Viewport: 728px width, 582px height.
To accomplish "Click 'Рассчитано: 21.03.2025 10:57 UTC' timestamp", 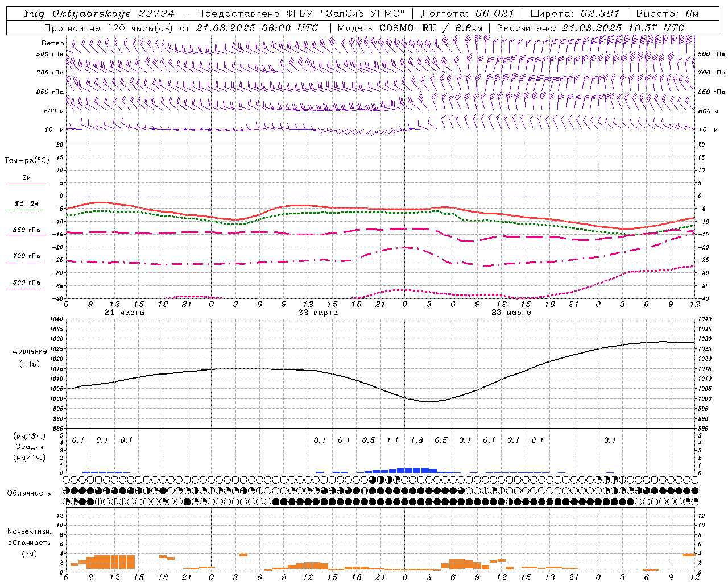I will (x=590, y=28).
